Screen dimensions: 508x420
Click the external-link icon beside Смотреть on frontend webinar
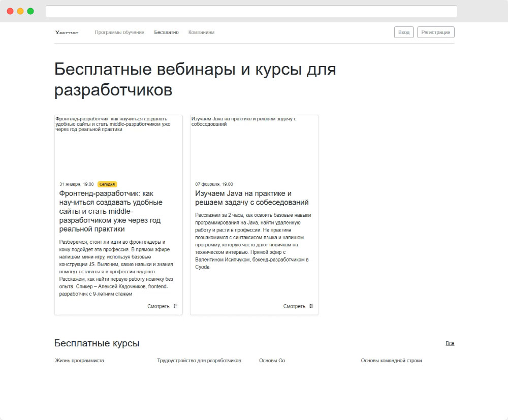tap(175, 306)
